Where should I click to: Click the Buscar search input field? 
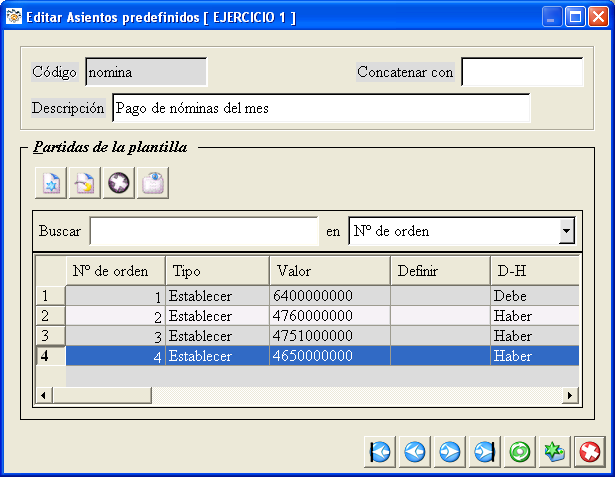[x=204, y=231]
